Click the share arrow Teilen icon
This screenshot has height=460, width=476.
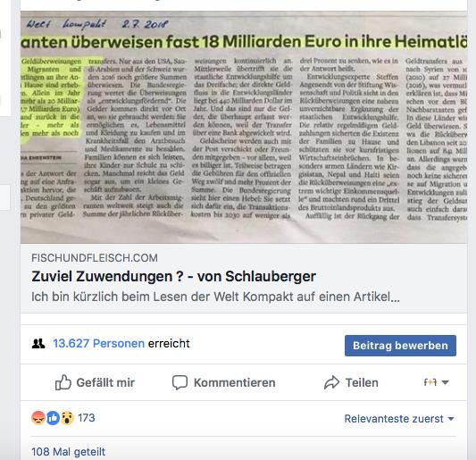coord(331,382)
